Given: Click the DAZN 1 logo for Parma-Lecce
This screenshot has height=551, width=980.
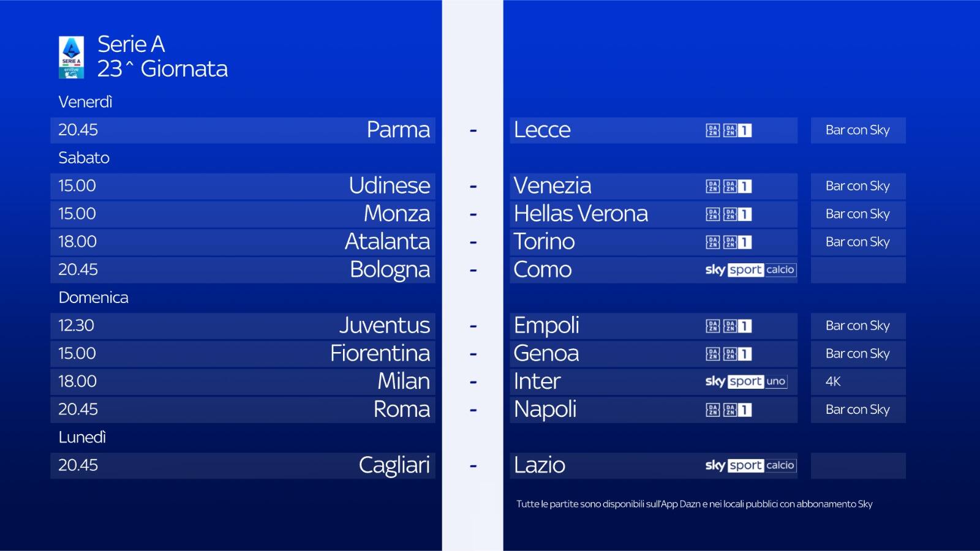Looking at the screenshot, I should pos(728,130).
